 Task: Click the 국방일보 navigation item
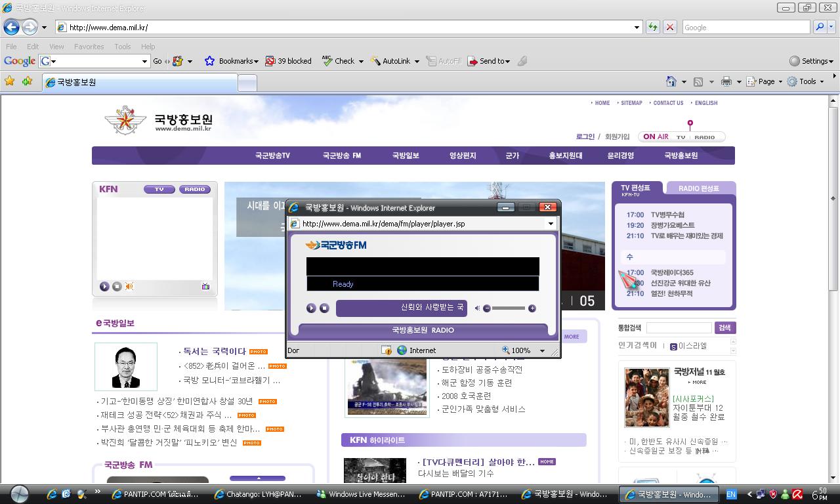[x=406, y=156]
